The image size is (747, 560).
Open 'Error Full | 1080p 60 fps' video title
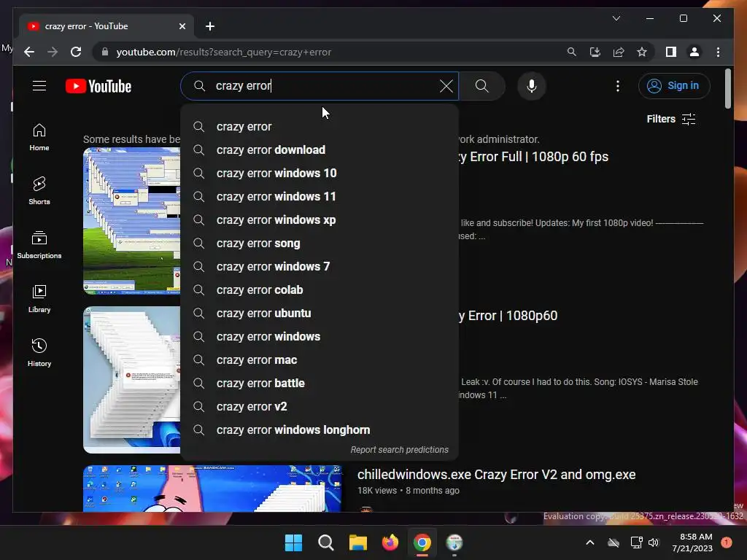[x=533, y=157]
